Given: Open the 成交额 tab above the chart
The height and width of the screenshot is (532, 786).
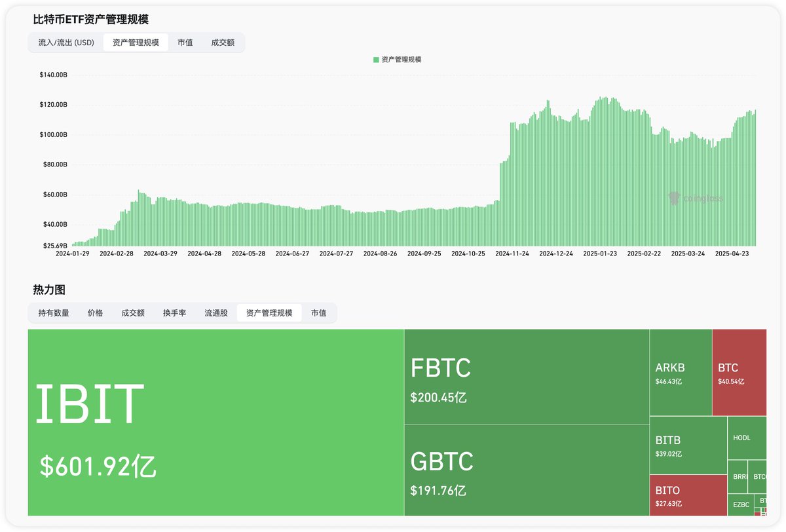Looking at the screenshot, I should pyautogui.click(x=223, y=43).
